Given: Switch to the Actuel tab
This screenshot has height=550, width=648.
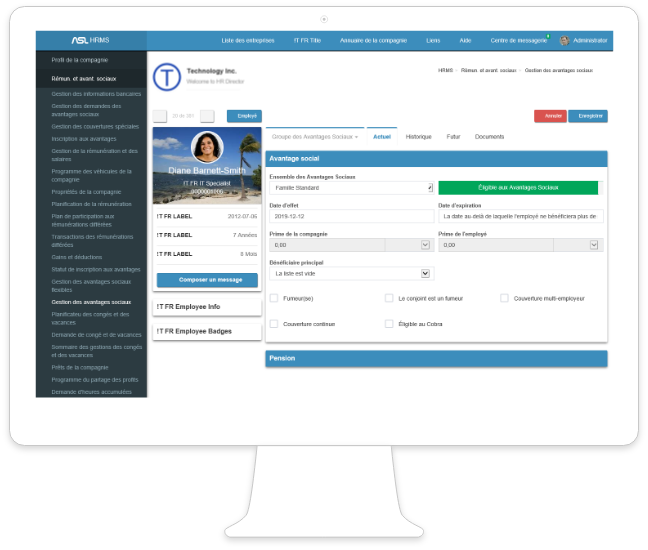Looking at the screenshot, I should (382, 137).
